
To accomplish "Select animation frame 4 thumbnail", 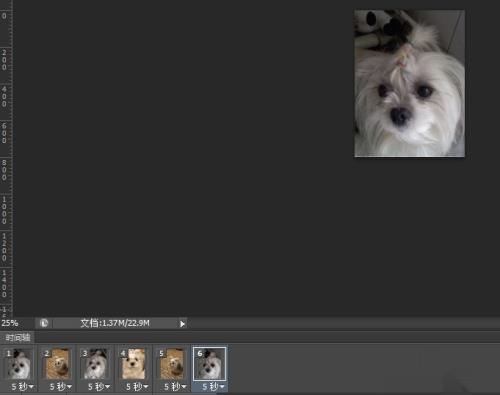I will coord(133,364).
